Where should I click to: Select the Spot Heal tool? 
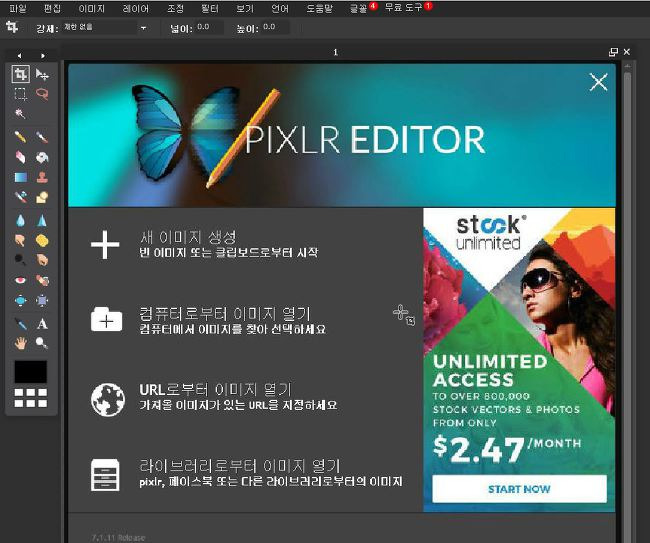tap(42, 281)
